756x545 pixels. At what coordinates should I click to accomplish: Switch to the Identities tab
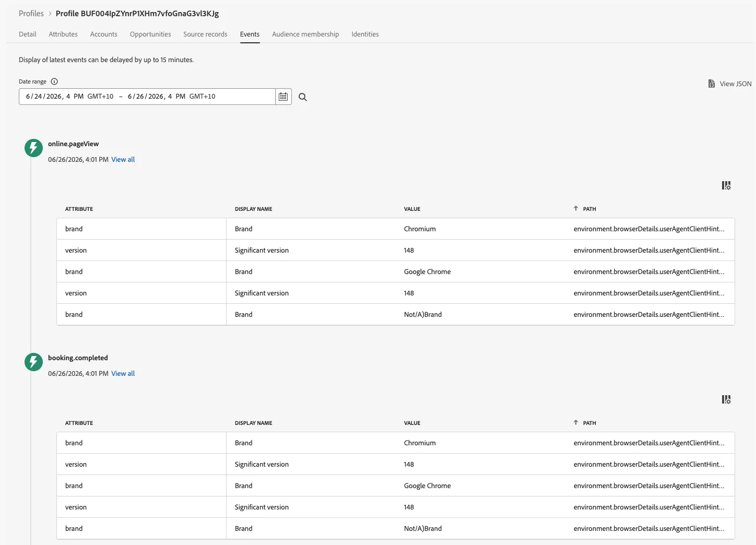[365, 34]
